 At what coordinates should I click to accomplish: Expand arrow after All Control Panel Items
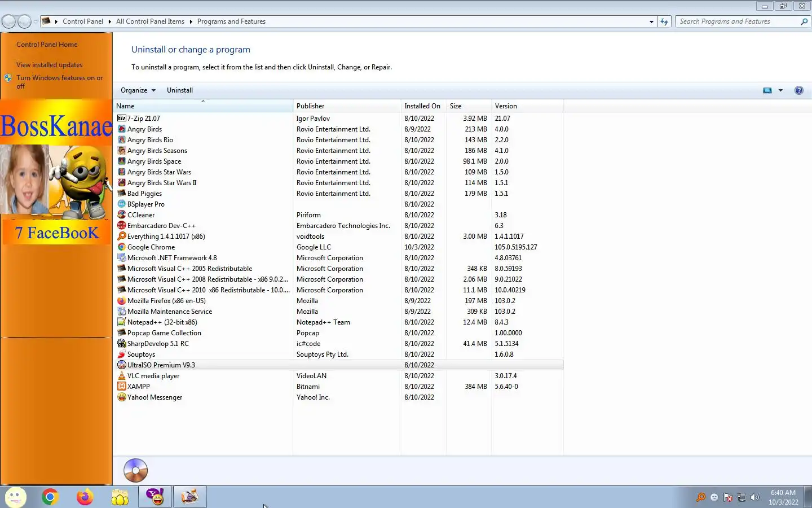[191, 21]
